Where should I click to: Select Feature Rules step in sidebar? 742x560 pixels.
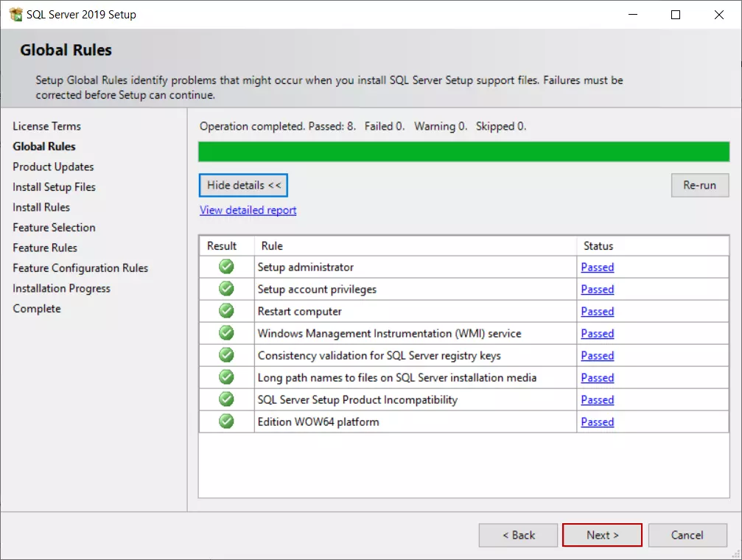(x=45, y=248)
